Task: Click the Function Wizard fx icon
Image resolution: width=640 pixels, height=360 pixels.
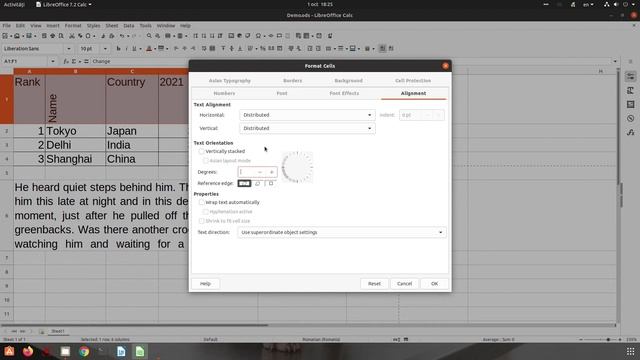Action: click(x=66, y=61)
